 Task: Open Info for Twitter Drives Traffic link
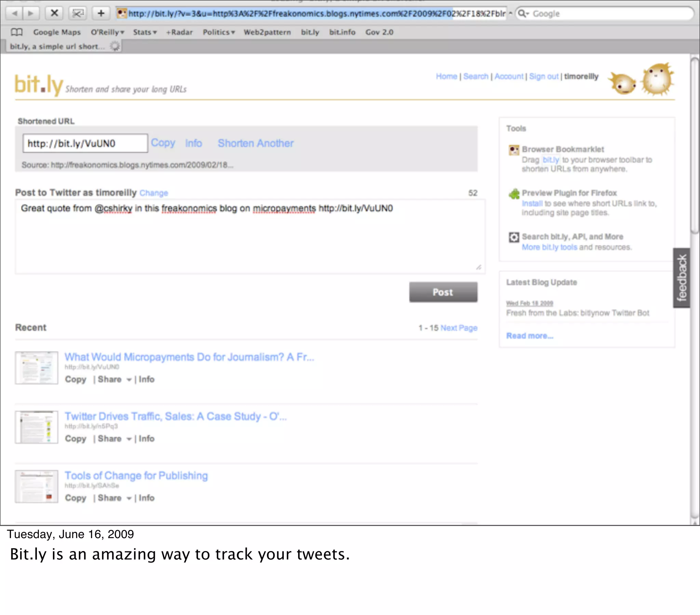pyautogui.click(x=147, y=439)
